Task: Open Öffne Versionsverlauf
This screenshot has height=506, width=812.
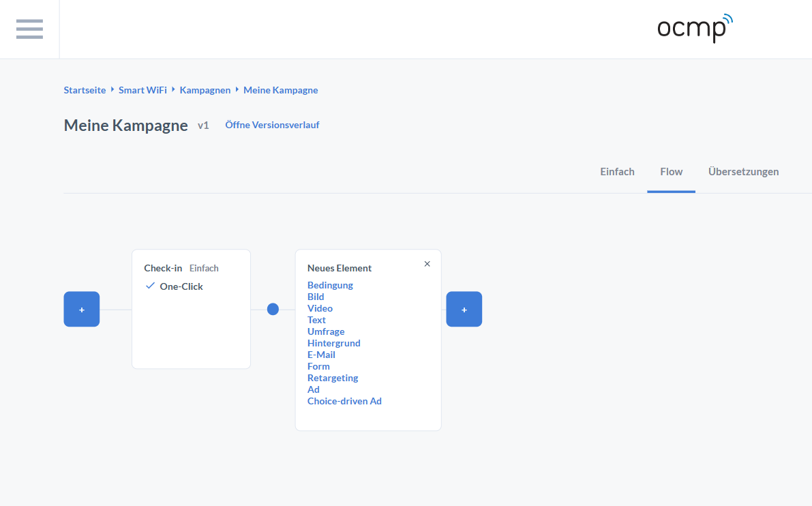Action: (x=272, y=125)
